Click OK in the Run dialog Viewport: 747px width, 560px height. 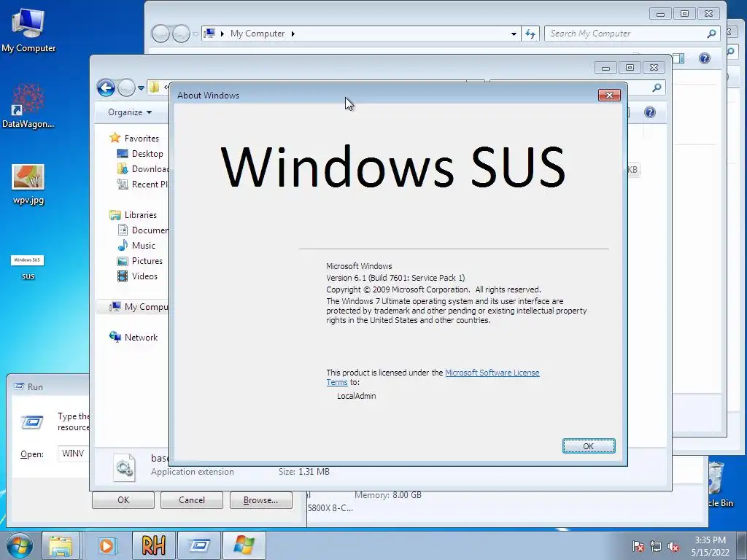click(x=123, y=500)
